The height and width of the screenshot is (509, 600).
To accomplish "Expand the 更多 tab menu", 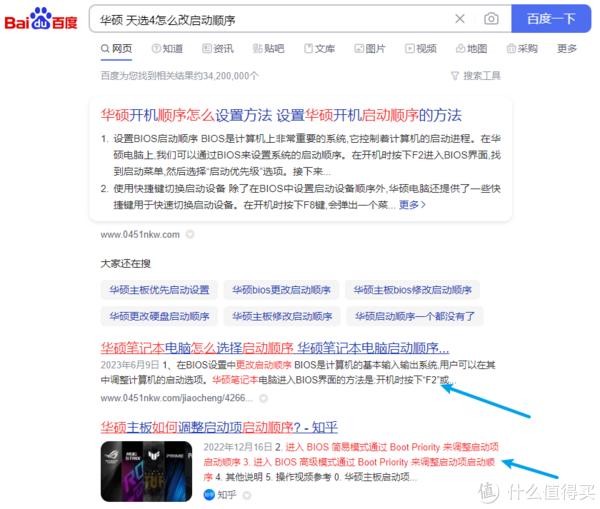I will coord(567,49).
